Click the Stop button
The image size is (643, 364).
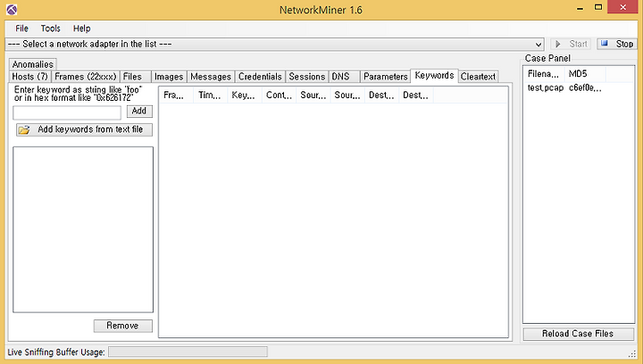point(617,44)
